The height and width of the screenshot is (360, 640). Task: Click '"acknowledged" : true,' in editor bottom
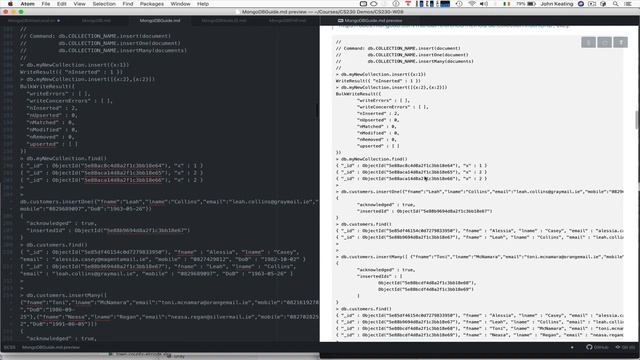[61, 338]
